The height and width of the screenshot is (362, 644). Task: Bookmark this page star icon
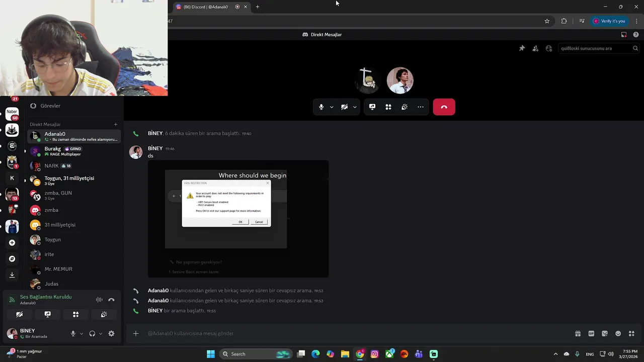pyautogui.click(x=547, y=21)
